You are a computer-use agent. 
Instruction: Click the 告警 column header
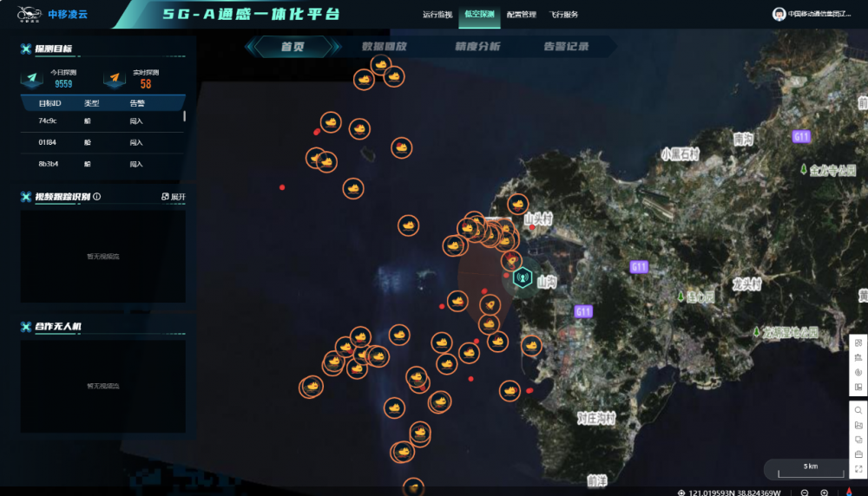pyautogui.click(x=137, y=103)
